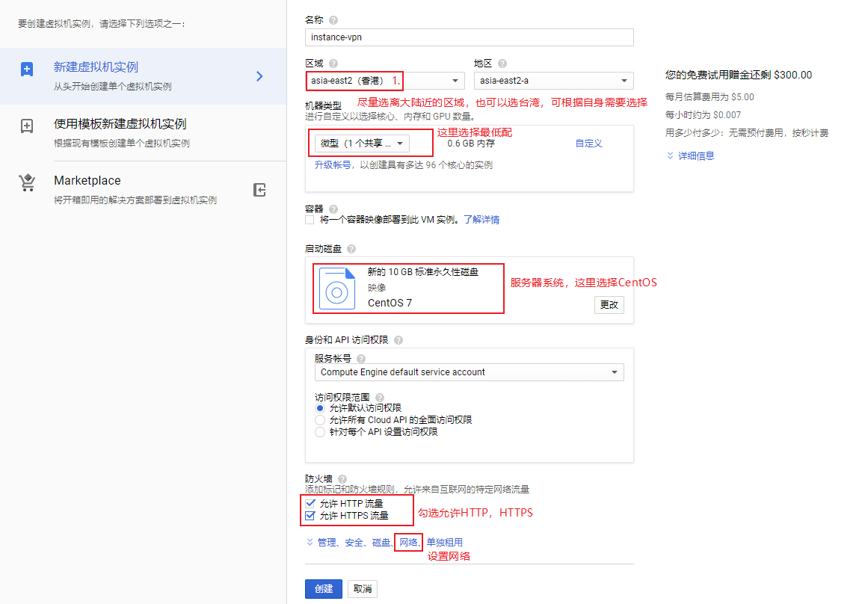Click the 0.6 GB 内存 text
The height and width of the screenshot is (604, 868).
471,144
